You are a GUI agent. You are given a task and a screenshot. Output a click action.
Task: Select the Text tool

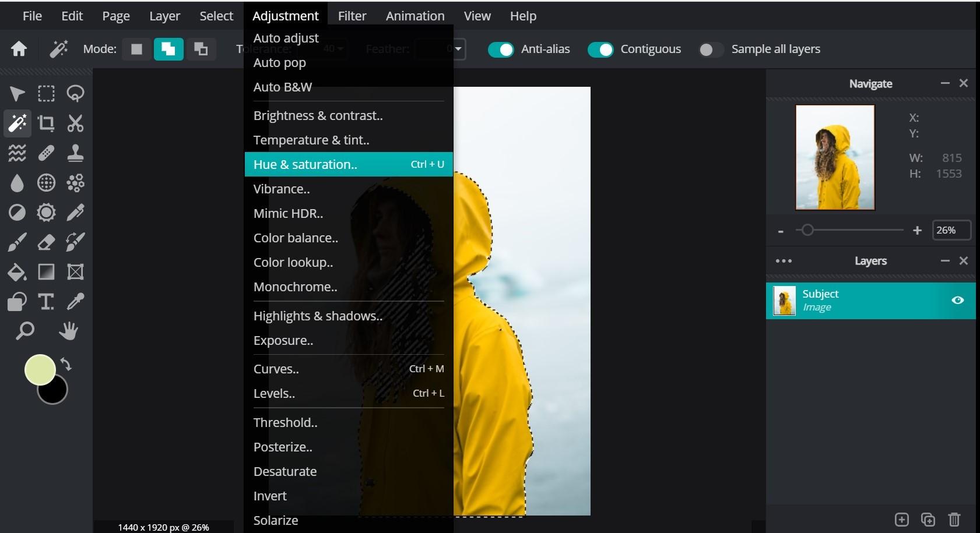coord(46,302)
